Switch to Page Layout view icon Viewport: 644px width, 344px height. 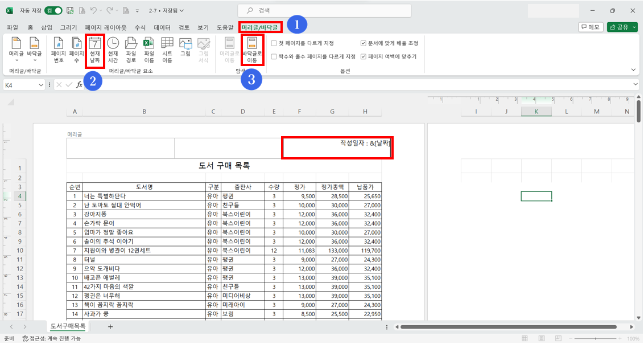[542, 338]
